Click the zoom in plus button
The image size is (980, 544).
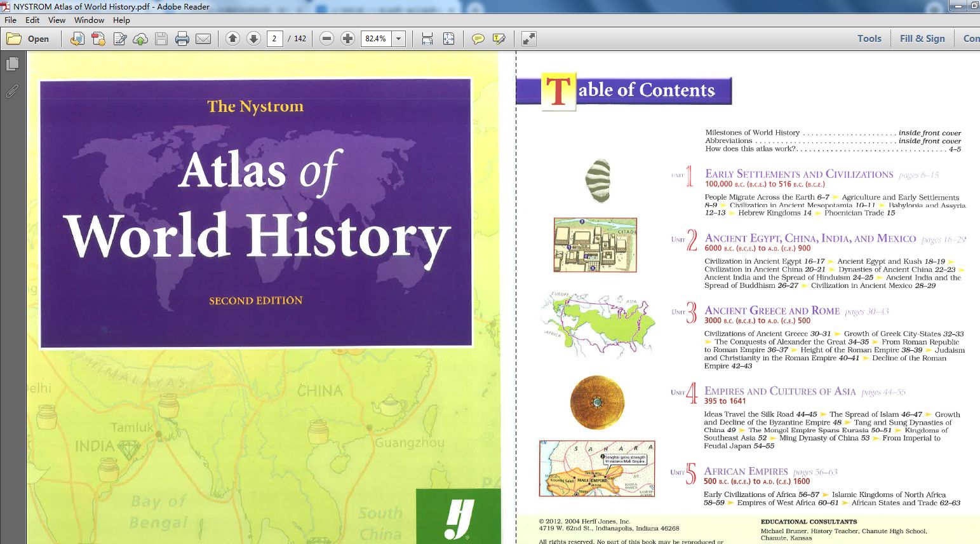coord(347,39)
